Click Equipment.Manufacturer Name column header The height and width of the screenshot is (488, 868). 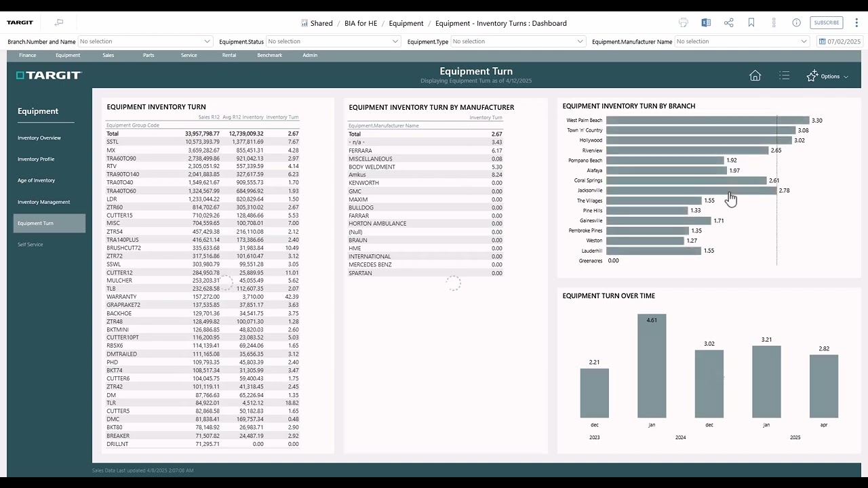pyautogui.click(x=383, y=125)
